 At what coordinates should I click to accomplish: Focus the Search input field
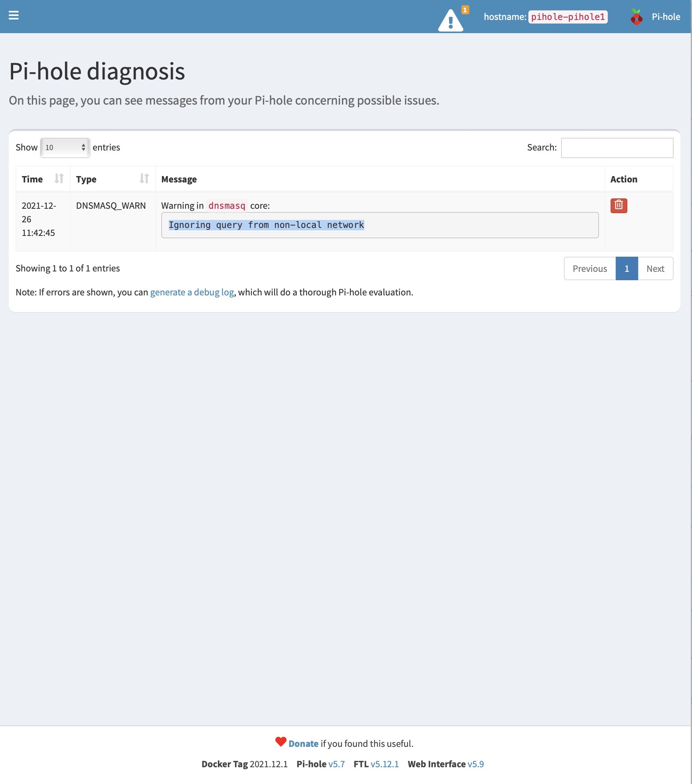click(x=617, y=148)
